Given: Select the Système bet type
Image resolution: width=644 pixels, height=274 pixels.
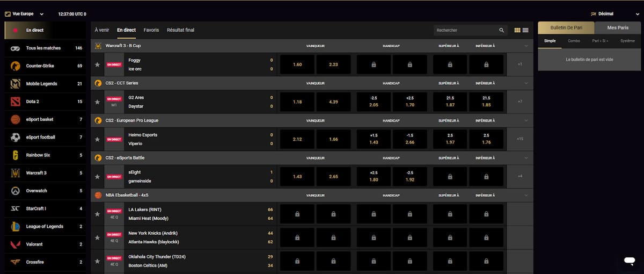Looking at the screenshot, I should (627, 41).
